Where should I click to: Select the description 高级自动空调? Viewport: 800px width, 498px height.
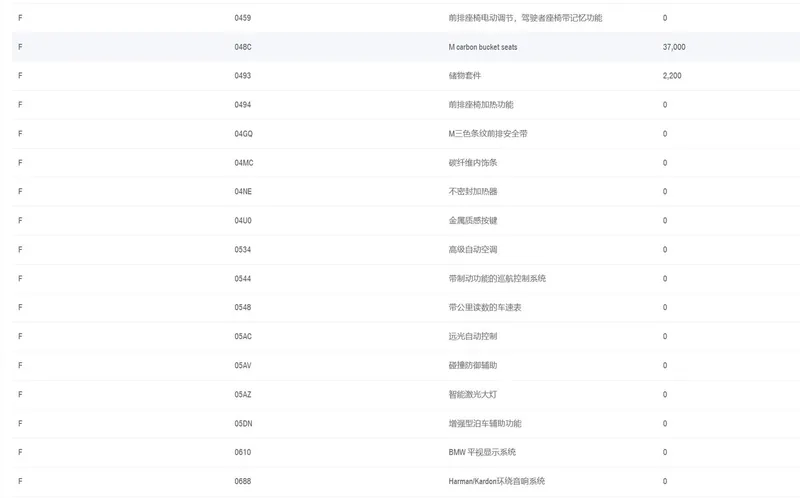472,250
